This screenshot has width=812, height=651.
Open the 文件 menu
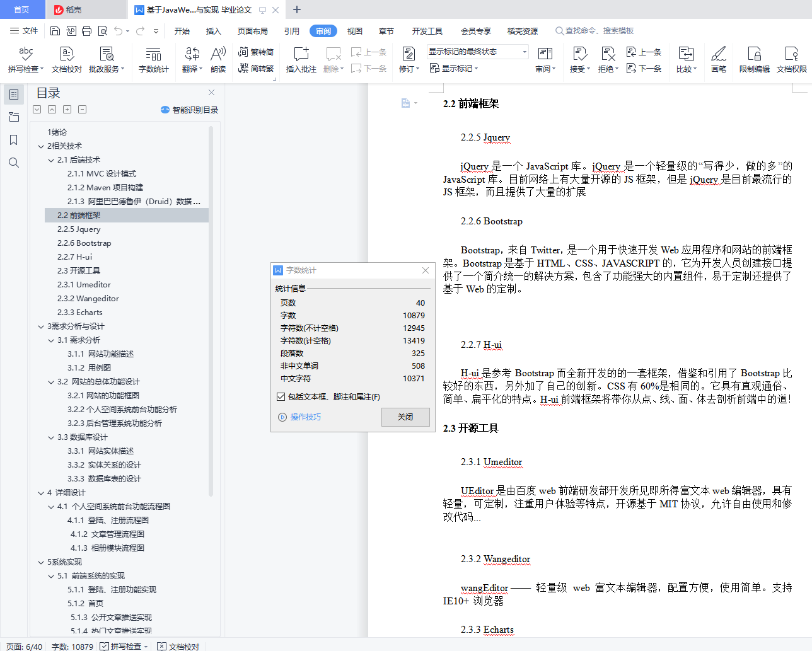[24, 31]
